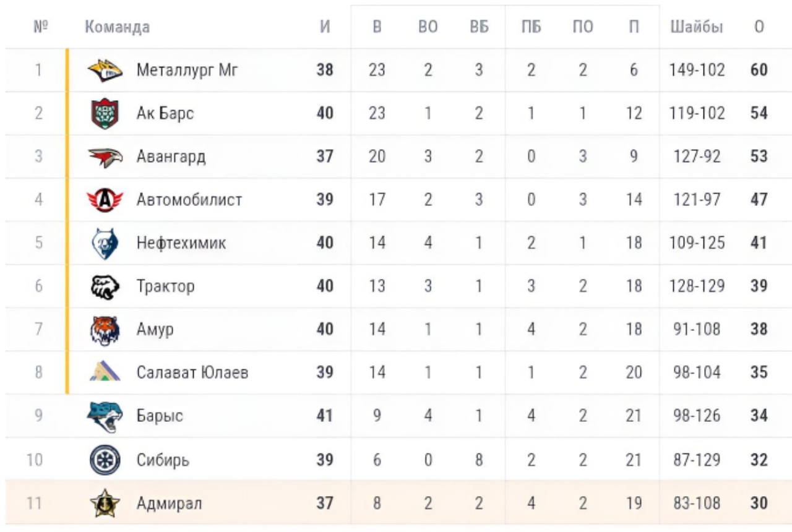The width and height of the screenshot is (792, 532).
Task: Click the Трактор bear logo
Action: pos(105,286)
